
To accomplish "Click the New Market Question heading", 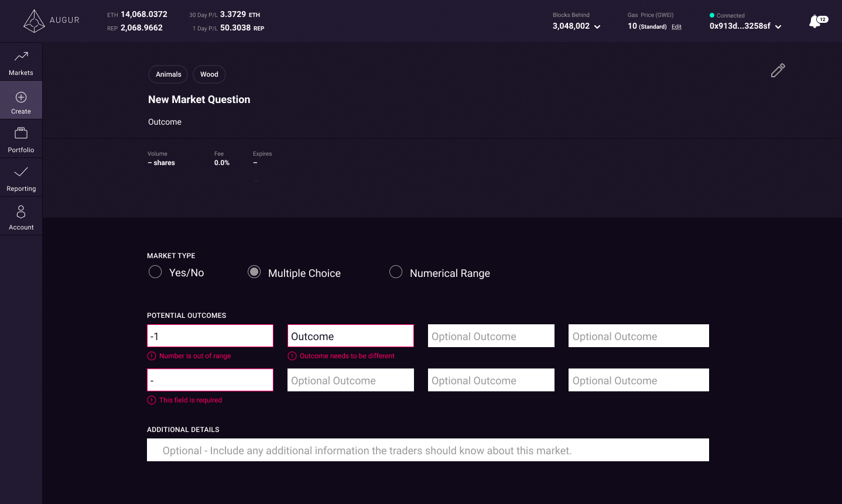I will [x=199, y=100].
